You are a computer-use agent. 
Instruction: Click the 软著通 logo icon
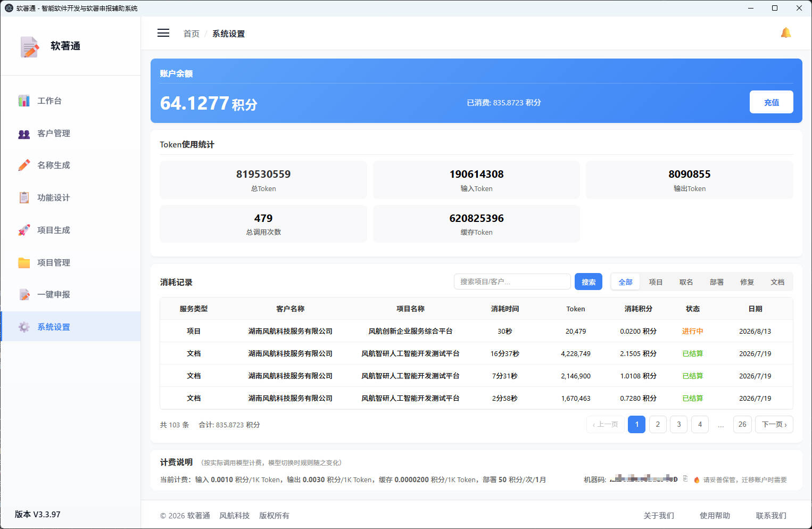[x=30, y=47]
